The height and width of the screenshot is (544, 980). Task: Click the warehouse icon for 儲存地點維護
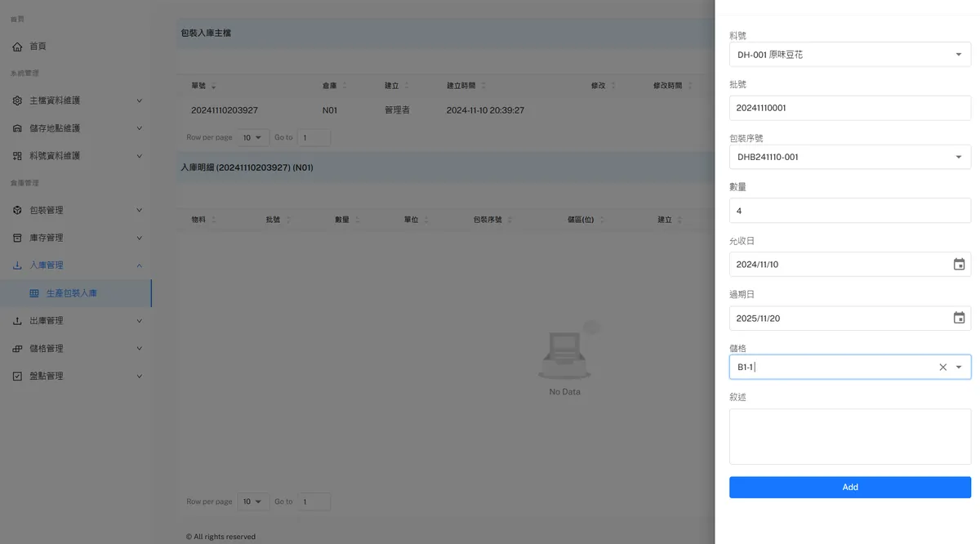[18, 128]
